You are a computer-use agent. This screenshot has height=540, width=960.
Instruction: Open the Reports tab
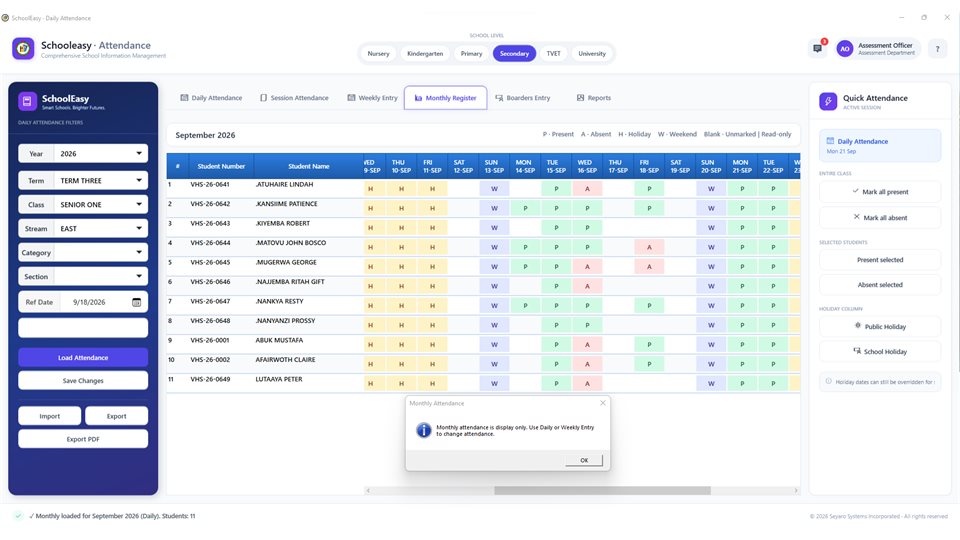coord(594,98)
